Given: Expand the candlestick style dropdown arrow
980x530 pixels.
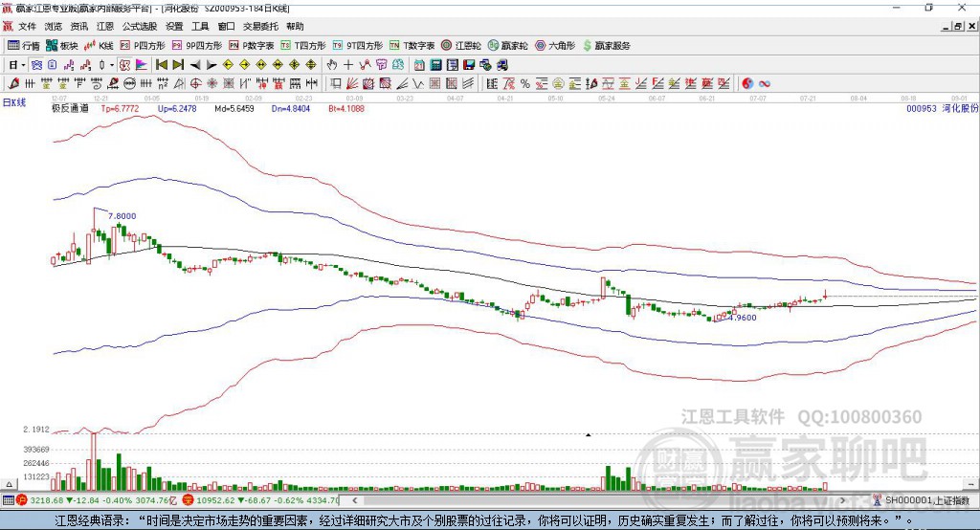Looking at the screenshot, I should [x=111, y=65].
